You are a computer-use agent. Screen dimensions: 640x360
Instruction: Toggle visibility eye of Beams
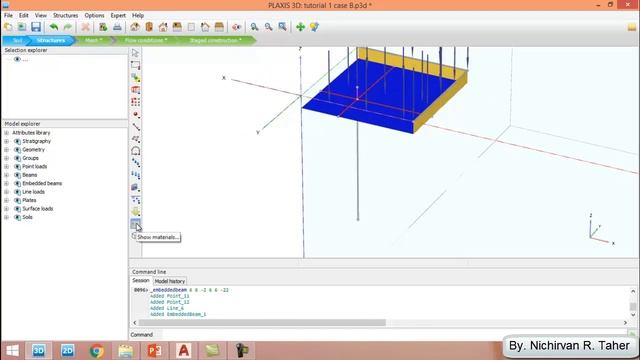17,175
